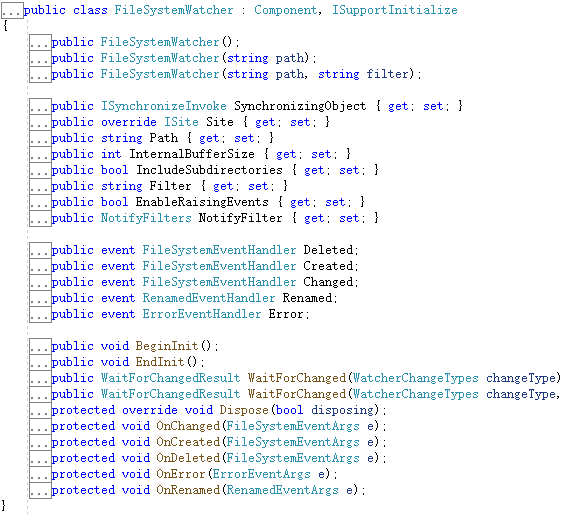Screen dimensions: 563x515
Task: Expand ellipsis before InternalBufferSize property
Action: coord(40,154)
